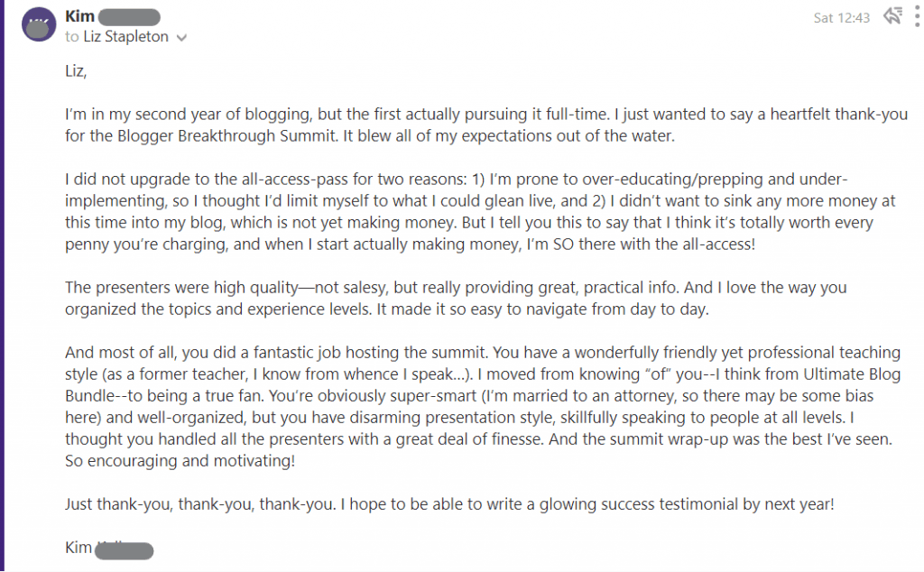The height and width of the screenshot is (572, 924).
Task: Click the Kim signature at the bottom
Action: point(79,547)
